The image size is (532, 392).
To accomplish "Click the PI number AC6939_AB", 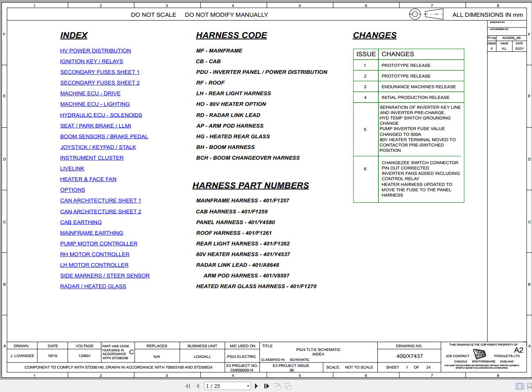I will tap(511, 38).
